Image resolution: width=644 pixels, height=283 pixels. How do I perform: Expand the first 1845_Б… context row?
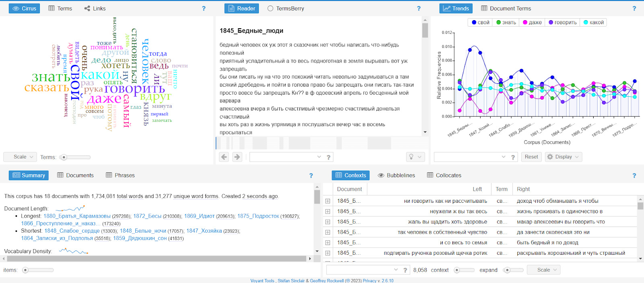click(x=328, y=201)
